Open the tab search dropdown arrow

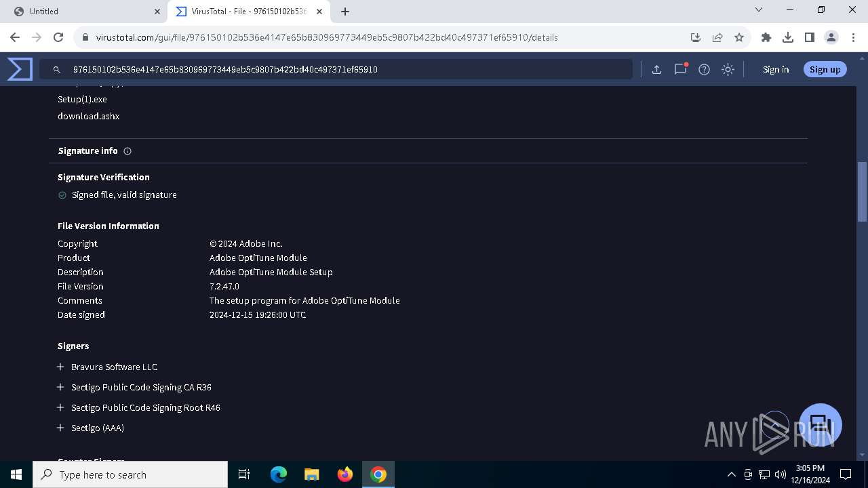(759, 10)
